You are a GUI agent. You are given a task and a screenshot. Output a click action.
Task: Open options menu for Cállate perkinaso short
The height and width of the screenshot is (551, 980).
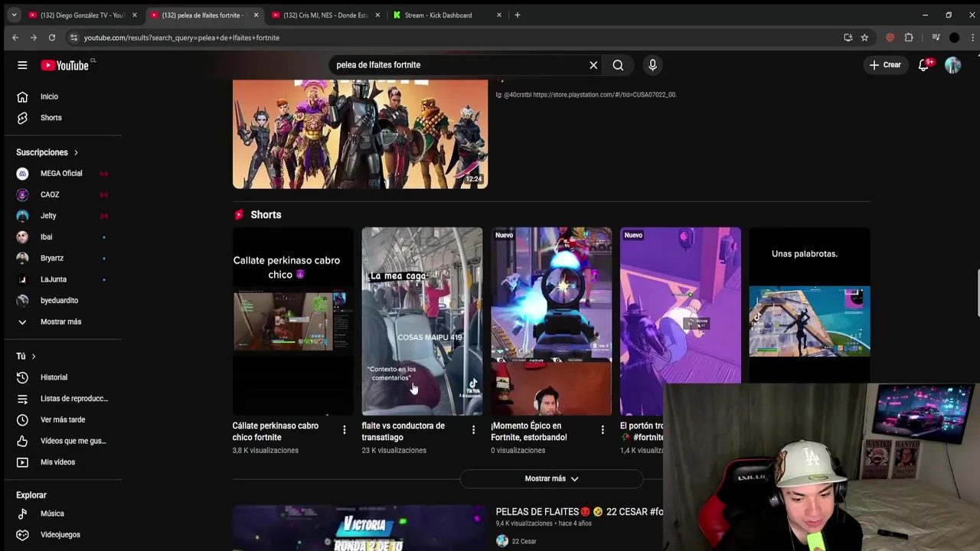pos(345,430)
